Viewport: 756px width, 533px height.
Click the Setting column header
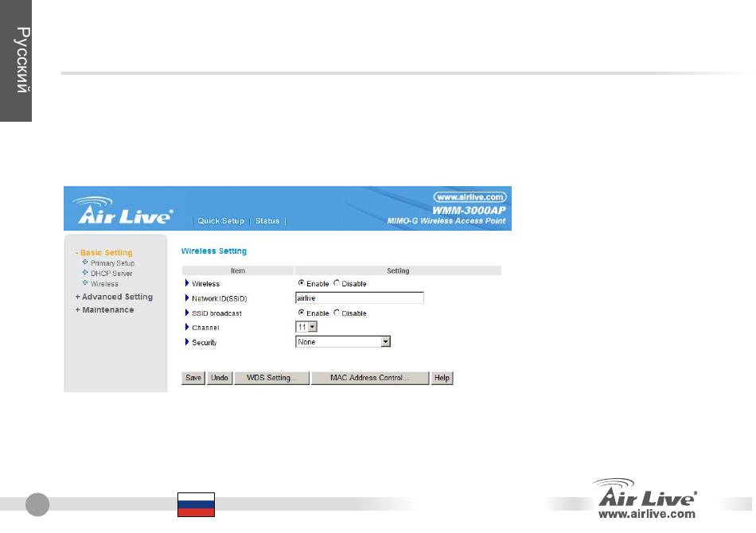[x=398, y=270]
